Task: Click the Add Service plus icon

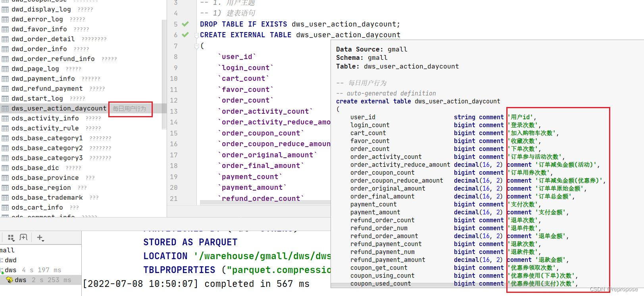Action: (x=40, y=238)
